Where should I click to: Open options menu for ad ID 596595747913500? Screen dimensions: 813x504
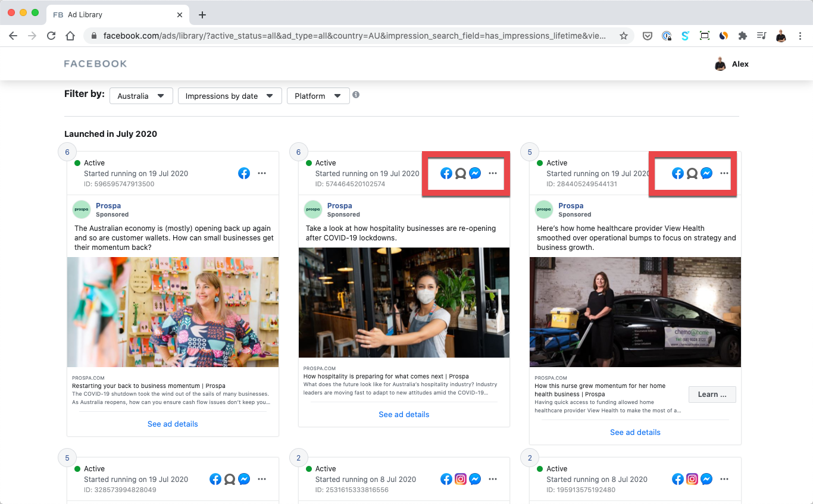[x=262, y=173]
